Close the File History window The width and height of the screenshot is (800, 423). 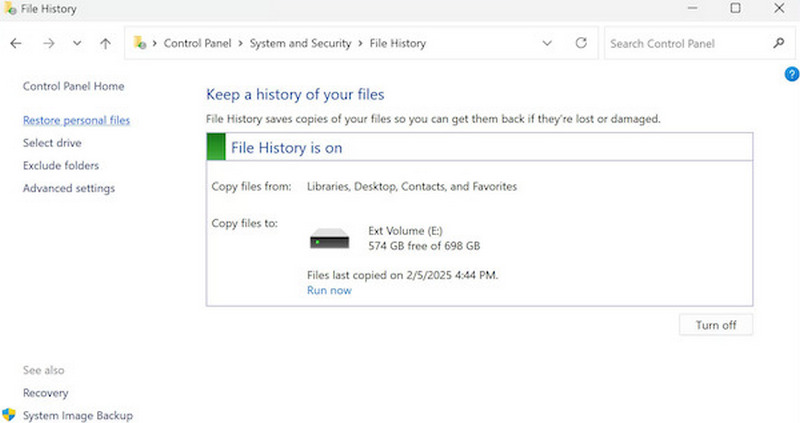(x=779, y=8)
